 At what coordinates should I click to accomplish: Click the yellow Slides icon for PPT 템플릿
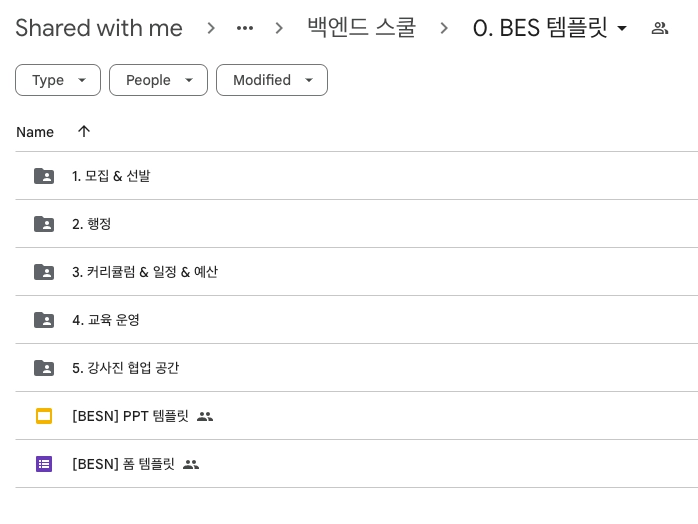(44, 416)
